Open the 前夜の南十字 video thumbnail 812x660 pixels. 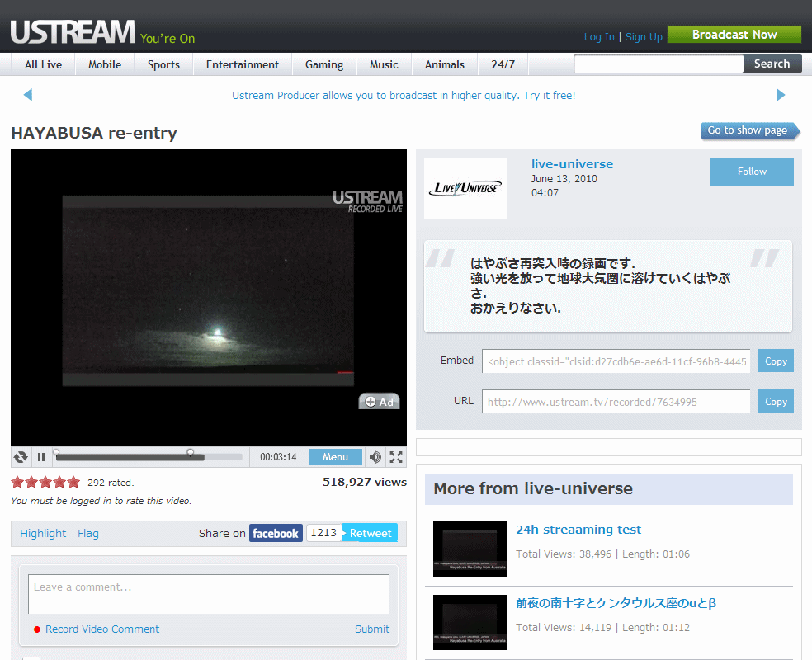coord(470,622)
